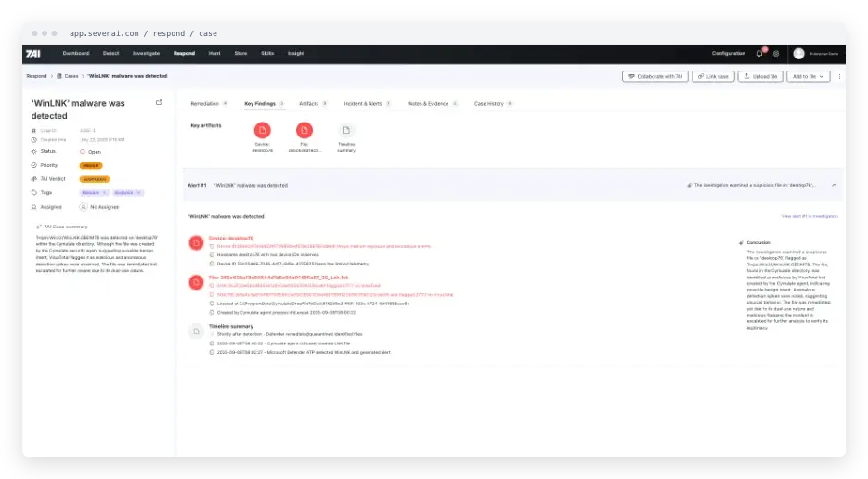This screenshot has height=479, width=868.
Task: Click the File key artifact icon
Action: [304, 130]
